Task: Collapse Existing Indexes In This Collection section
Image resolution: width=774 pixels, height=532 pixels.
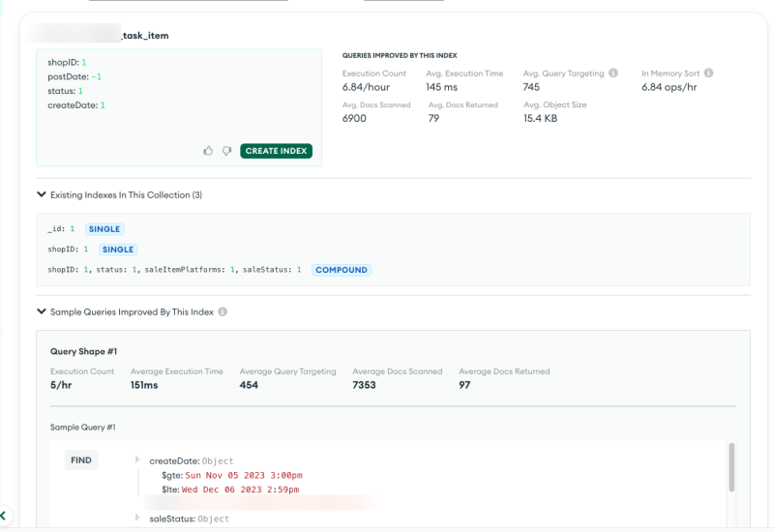Action: click(x=42, y=194)
